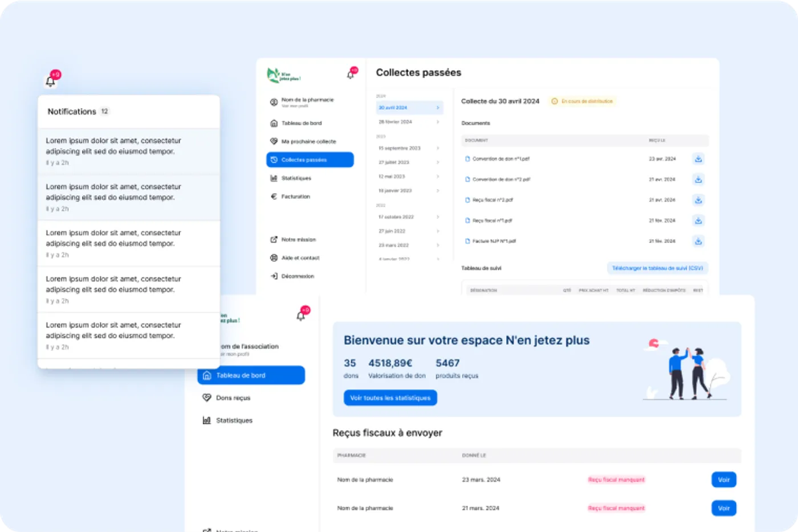Open notifications bell in Collectes passées window
This screenshot has height=532, width=798.
(x=351, y=75)
